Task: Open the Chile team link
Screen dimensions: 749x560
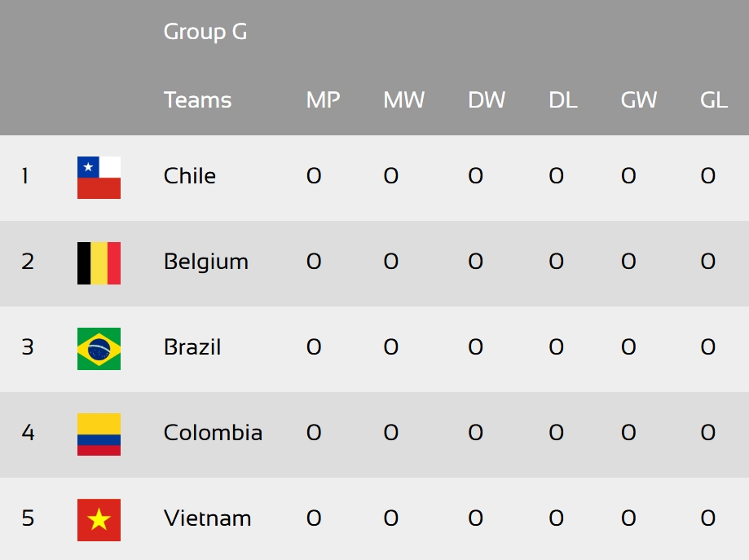Action: pyautogui.click(x=190, y=176)
